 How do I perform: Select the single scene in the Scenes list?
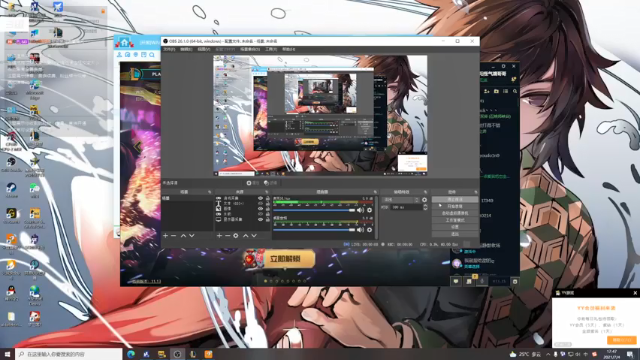point(187,198)
